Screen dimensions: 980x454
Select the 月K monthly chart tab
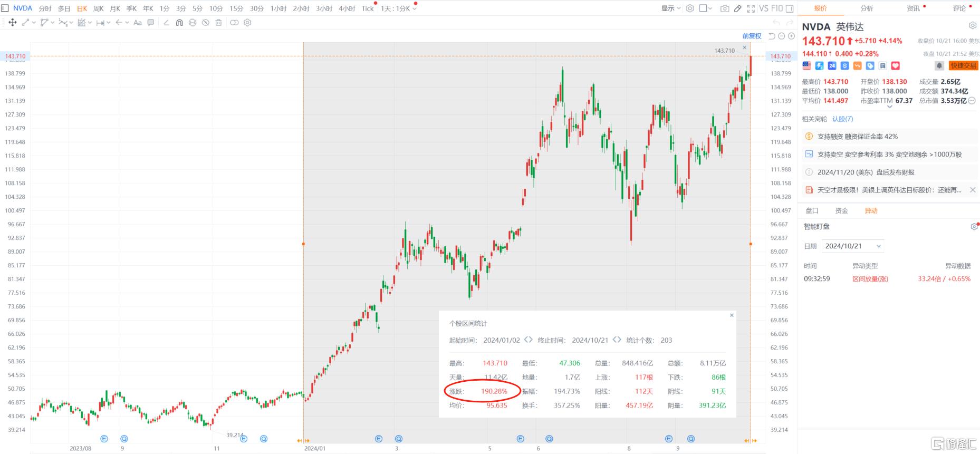[115, 8]
